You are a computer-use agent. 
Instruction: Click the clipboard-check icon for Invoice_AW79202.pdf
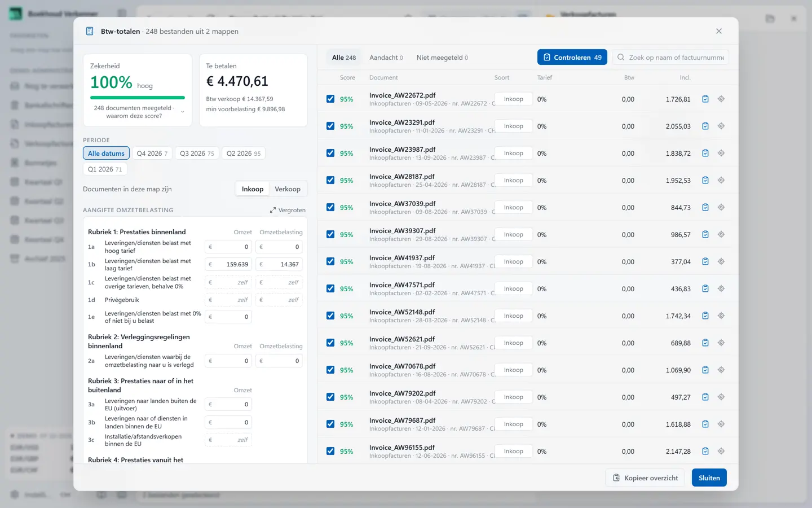(x=705, y=397)
